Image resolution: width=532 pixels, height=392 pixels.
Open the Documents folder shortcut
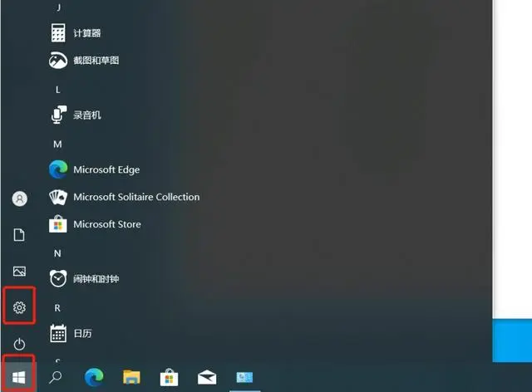point(20,235)
